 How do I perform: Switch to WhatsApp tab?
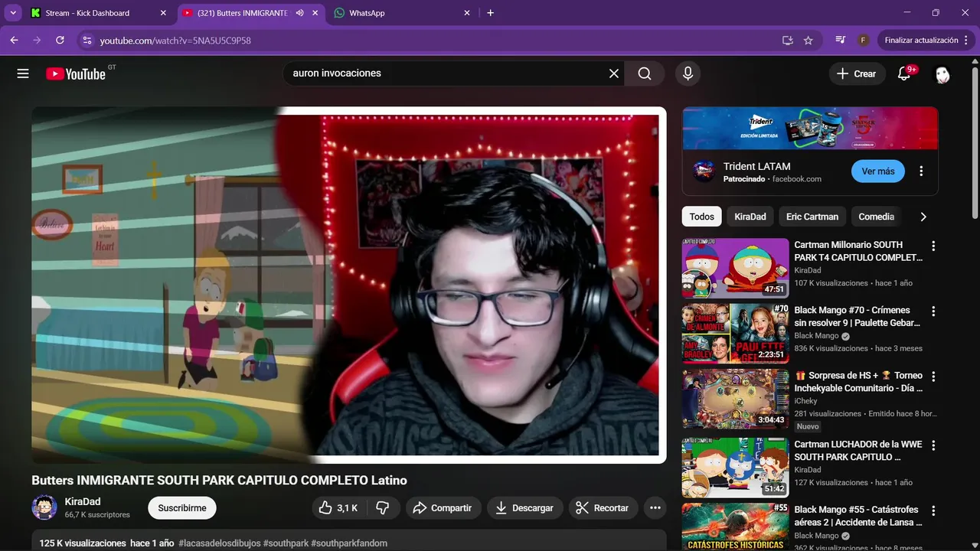tap(366, 13)
